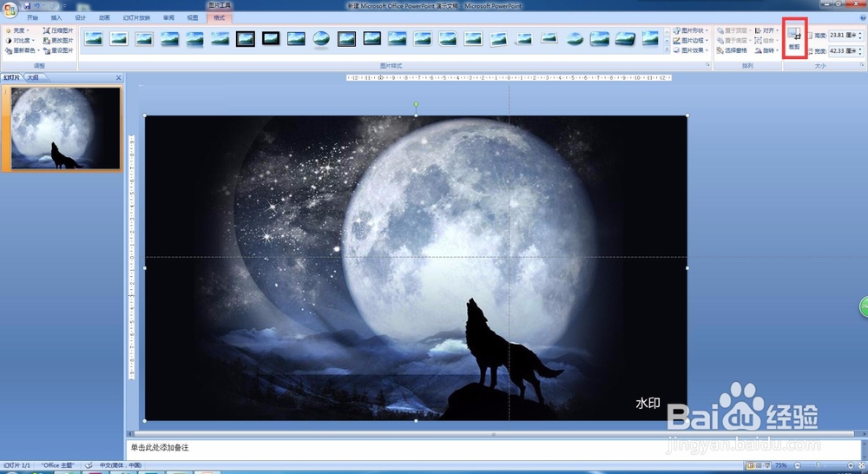Click the "Office 主题" theme status entry
Screen dimensions: 868x474
[58, 465]
